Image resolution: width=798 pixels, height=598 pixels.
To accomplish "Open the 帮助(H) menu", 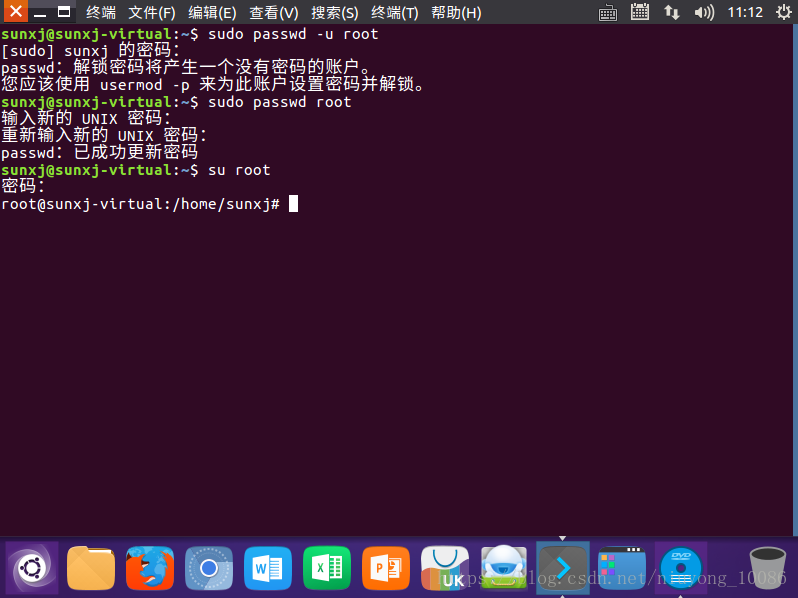I will [x=456, y=12].
